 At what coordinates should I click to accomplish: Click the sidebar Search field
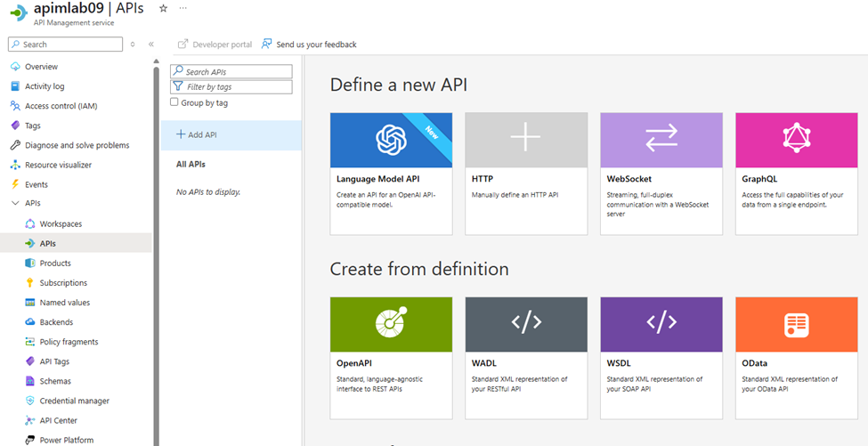[x=65, y=45]
